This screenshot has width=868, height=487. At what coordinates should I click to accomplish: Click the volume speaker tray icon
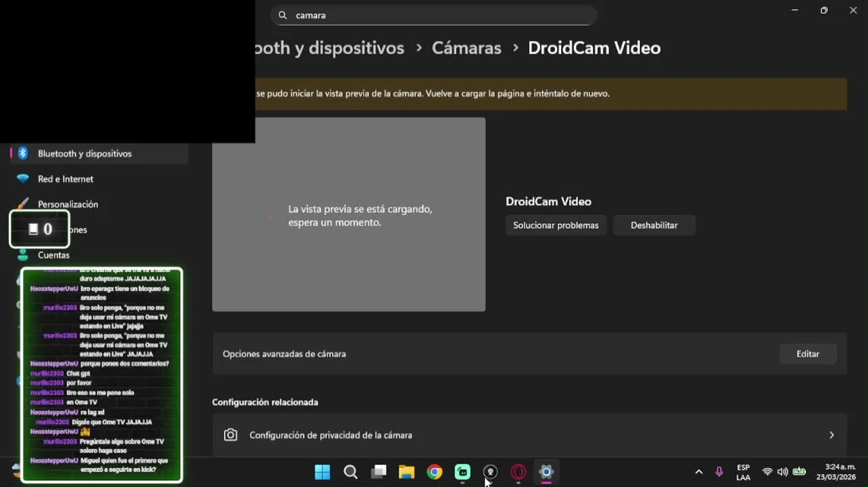tap(783, 472)
